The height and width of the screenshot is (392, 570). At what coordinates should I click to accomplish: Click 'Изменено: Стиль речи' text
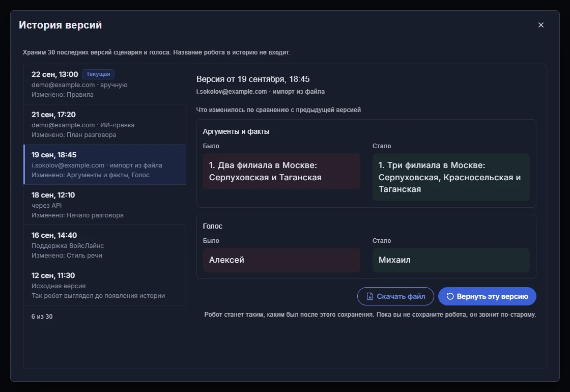click(67, 256)
